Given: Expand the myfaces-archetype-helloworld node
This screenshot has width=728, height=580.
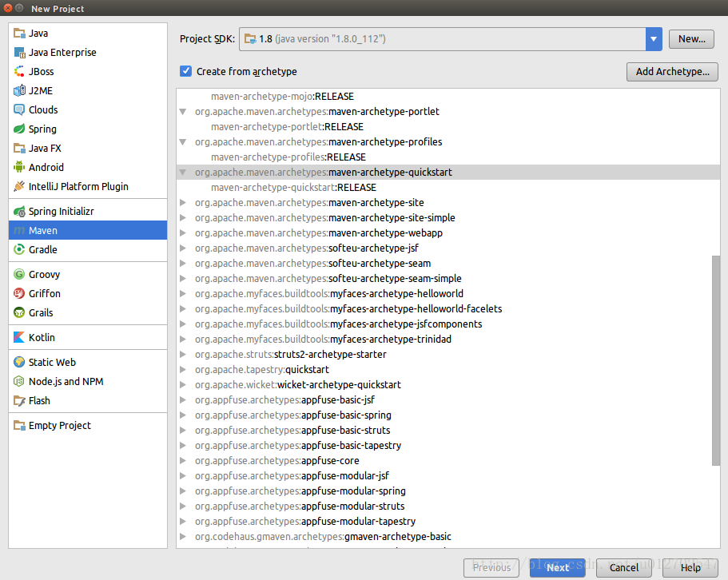Looking at the screenshot, I should pyautogui.click(x=183, y=294).
